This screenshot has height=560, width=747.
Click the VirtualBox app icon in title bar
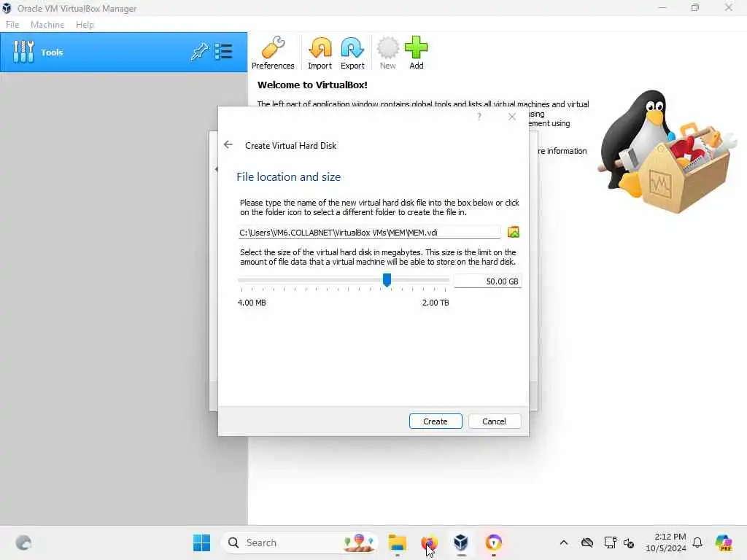click(x=7, y=8)
